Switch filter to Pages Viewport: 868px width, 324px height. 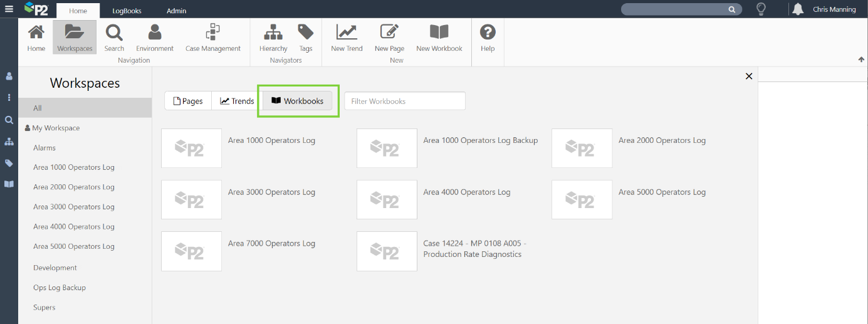click(188, 101)
